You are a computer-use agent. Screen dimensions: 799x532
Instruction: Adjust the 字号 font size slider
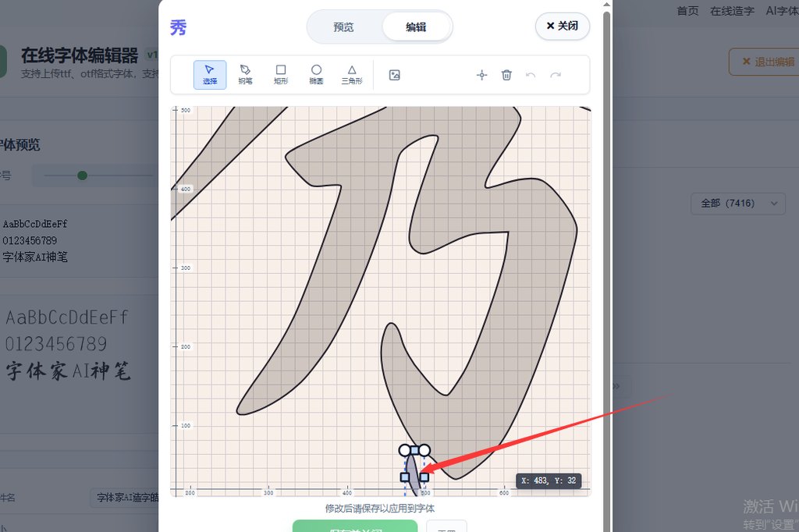[82, 176]
